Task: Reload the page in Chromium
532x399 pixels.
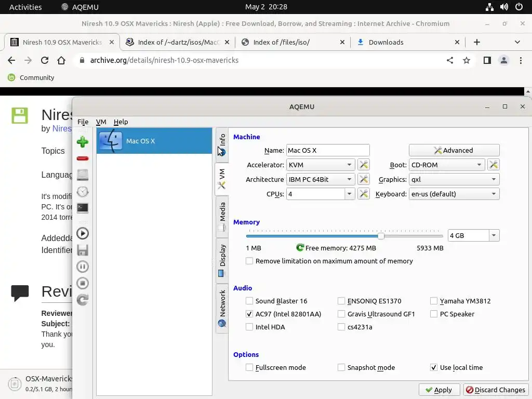Action: coord(45,60)
